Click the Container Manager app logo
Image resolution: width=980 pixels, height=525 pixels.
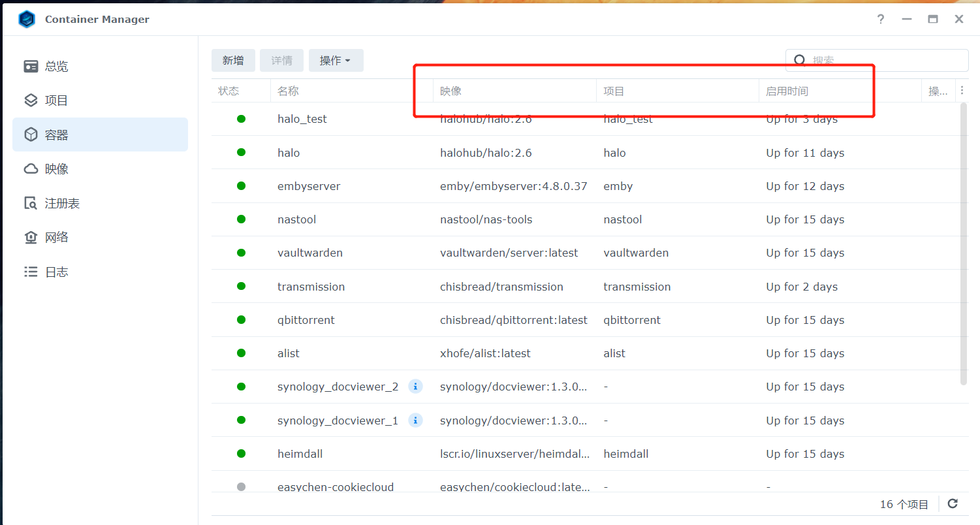(x=27, y=19)
